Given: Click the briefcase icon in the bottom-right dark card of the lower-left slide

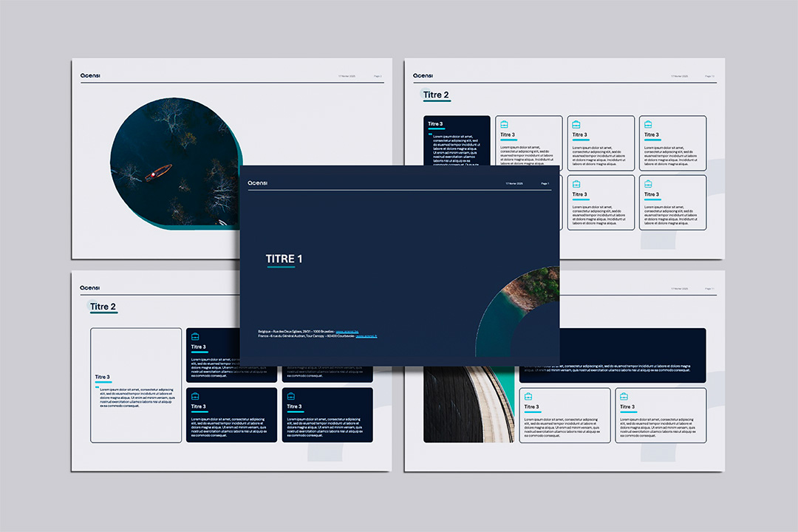Looking at the screenshot, I should tap(291, 396).
